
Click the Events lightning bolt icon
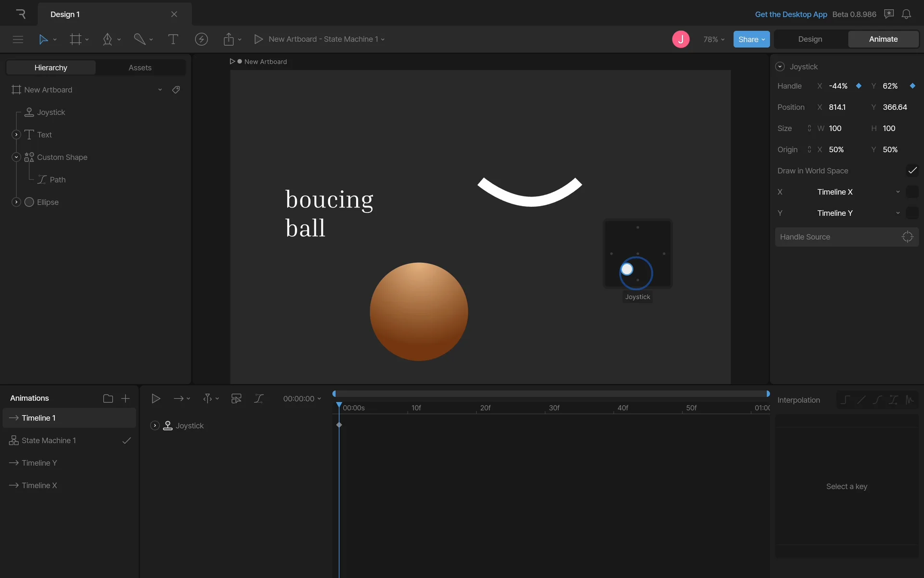[x=201, y=39]
